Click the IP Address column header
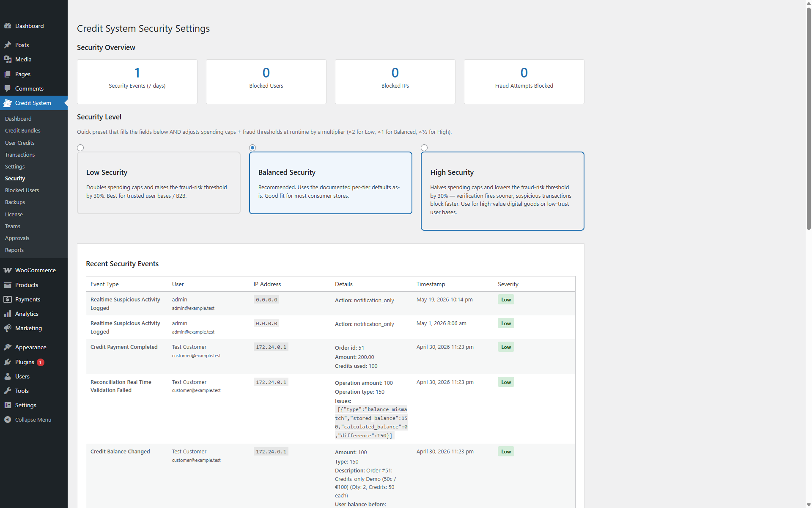 [267, 284]
